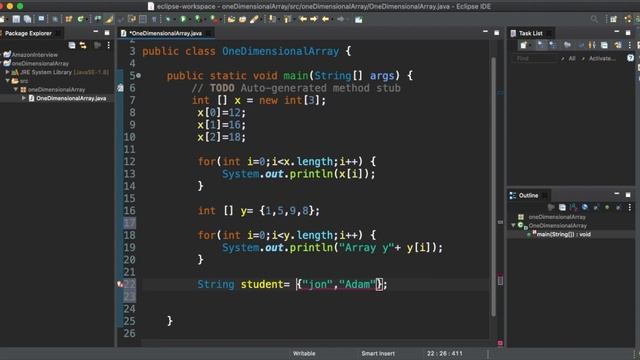Expand the OneDimensionalArray.java node
Image resolution: width=640 pixels, height=360 pixels.
coord(24,98)
